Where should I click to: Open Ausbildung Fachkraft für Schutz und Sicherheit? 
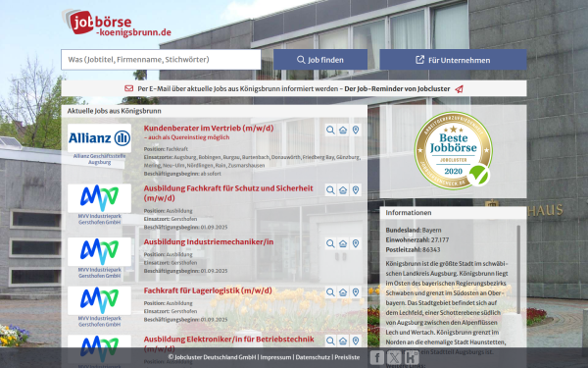tap(228, 193)
